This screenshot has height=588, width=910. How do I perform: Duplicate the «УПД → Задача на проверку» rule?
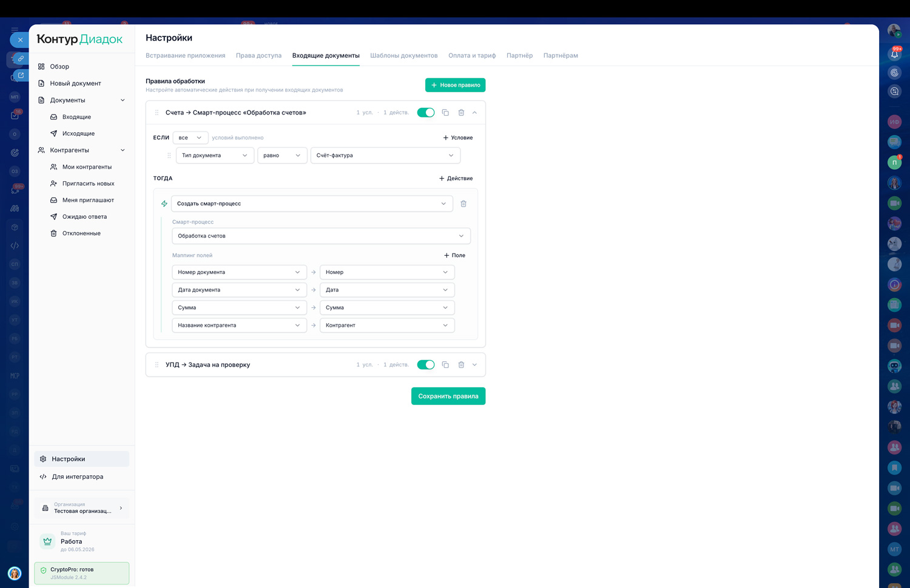[x=445, y=365]
